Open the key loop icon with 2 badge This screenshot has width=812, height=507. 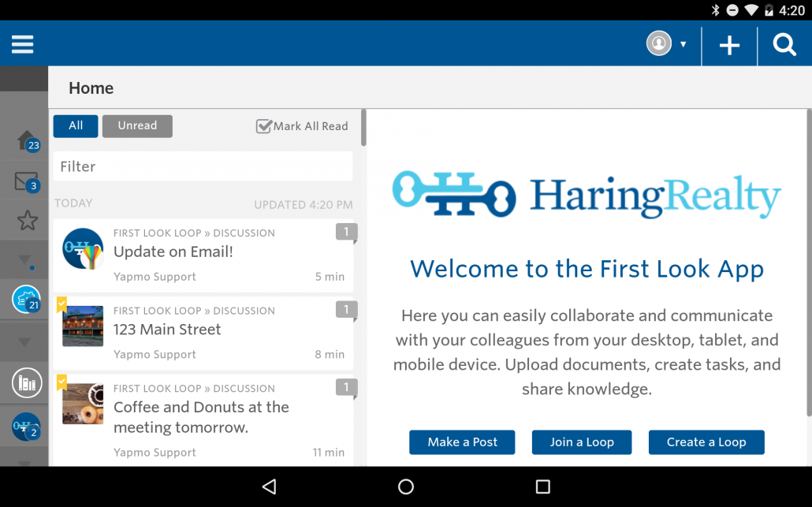27,427
